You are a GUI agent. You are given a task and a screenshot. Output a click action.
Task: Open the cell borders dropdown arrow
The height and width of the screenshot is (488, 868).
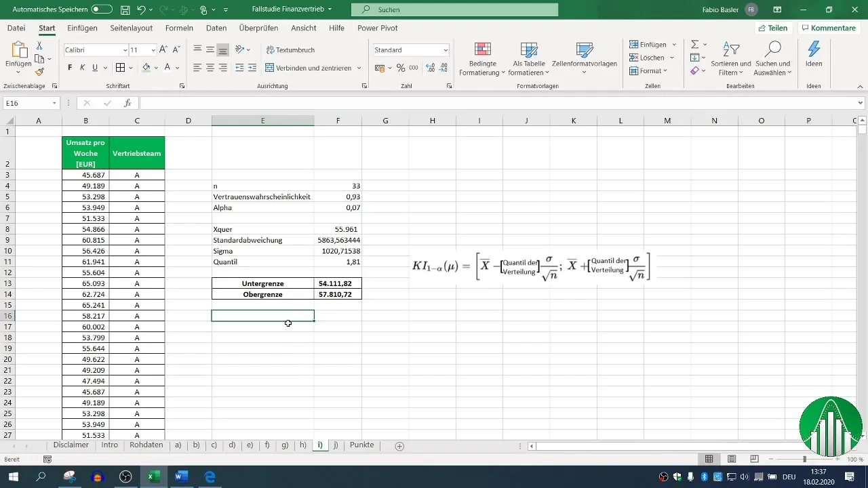point(131,68)
